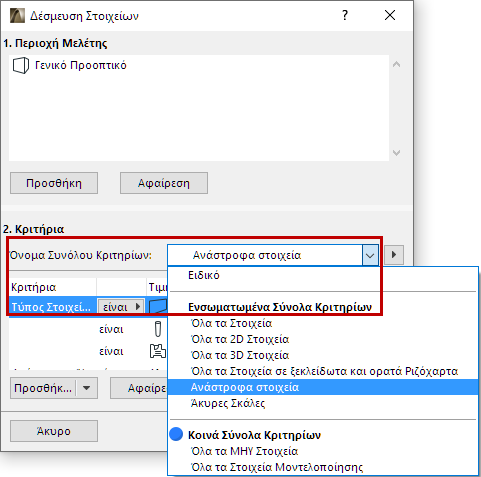This screenshot has width=481, height=477.
Task: Select highlighted Ανάστροφα στοιχεία entry
Action: click(323, 387)
